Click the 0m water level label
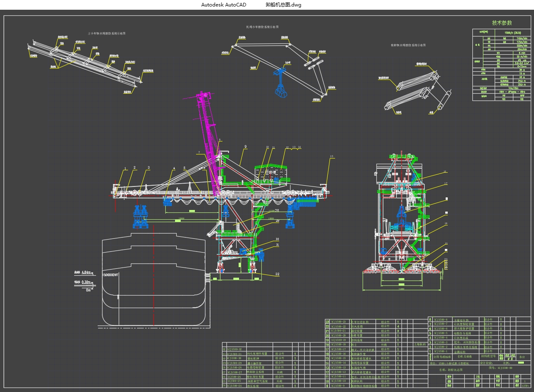Screen dimensions: 534x392 (88, 289)
